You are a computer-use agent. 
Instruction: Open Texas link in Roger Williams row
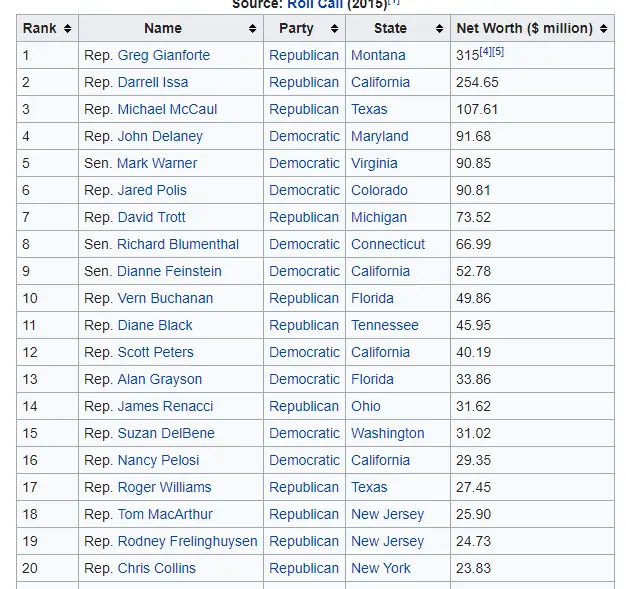coord(369,487)
